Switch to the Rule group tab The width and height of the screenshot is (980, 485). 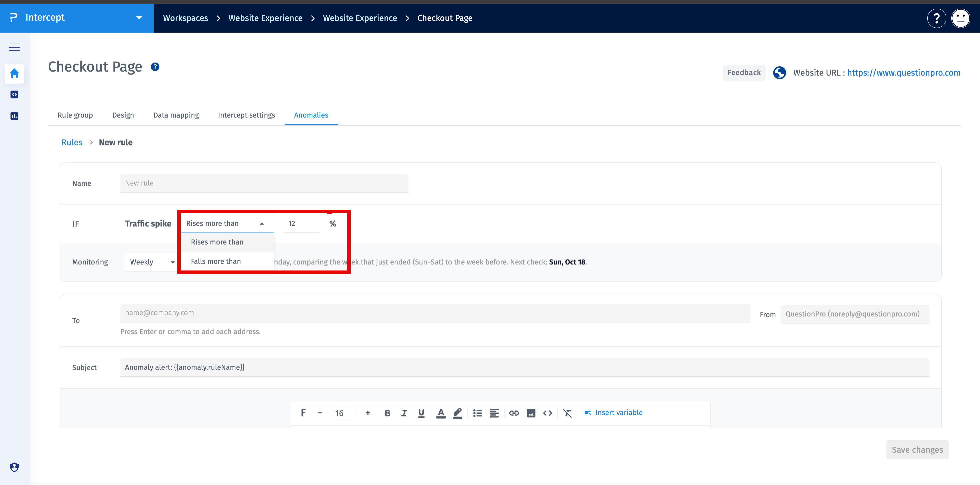tap(75, 115)
